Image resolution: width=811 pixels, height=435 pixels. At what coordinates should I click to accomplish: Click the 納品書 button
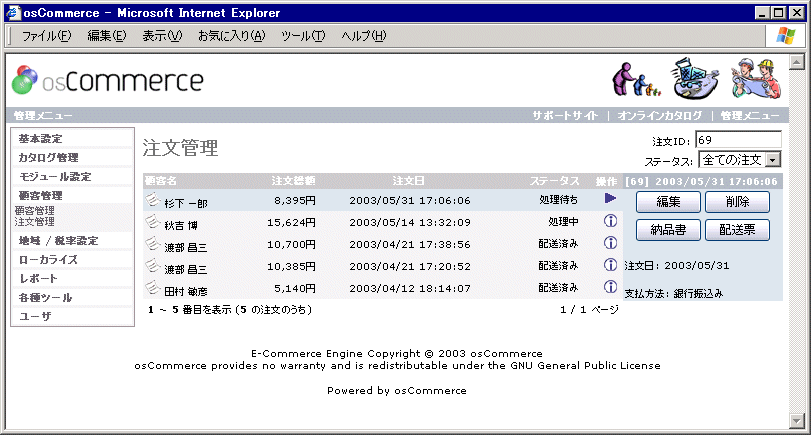click(x=668, y=230)
